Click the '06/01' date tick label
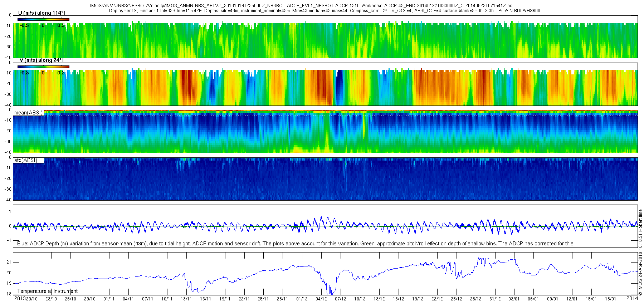Screen dimensions: 644x304 pos(533,299)
